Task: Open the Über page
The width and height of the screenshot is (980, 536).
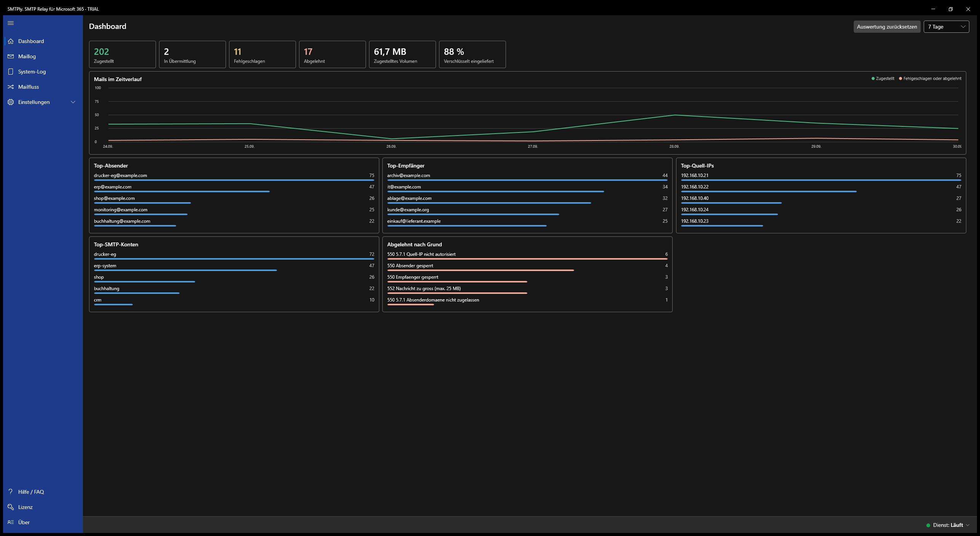Action: pos(43,522)
